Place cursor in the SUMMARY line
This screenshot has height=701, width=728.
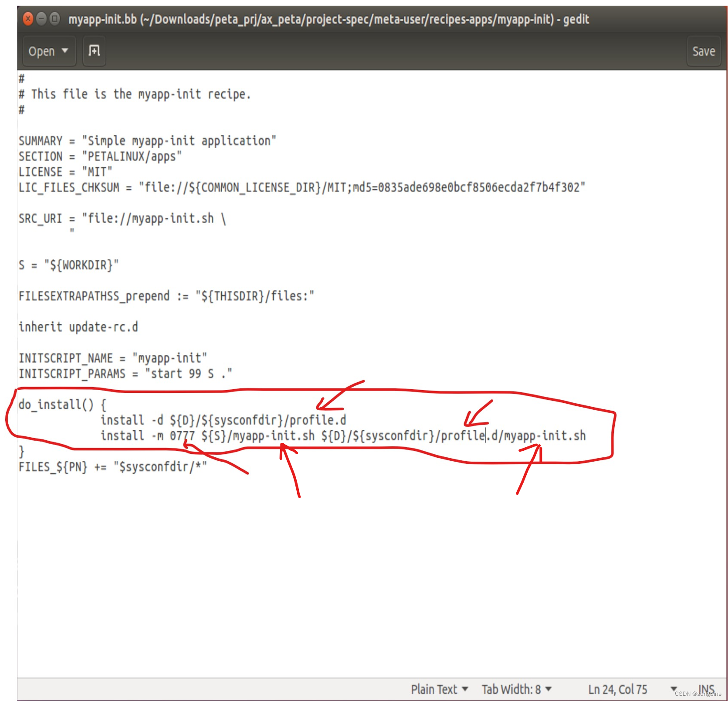147,141
